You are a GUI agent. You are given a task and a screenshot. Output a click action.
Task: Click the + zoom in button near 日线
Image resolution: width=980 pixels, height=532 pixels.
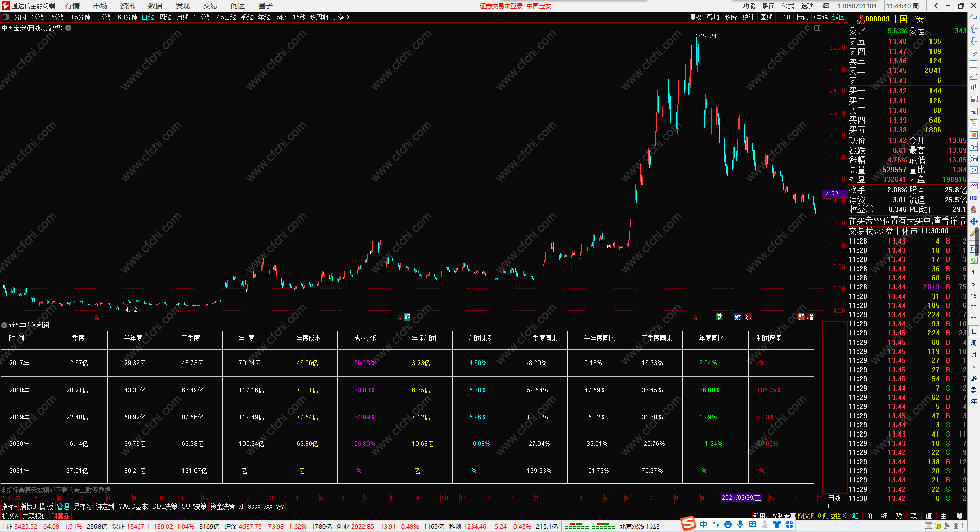coord(829,506)
